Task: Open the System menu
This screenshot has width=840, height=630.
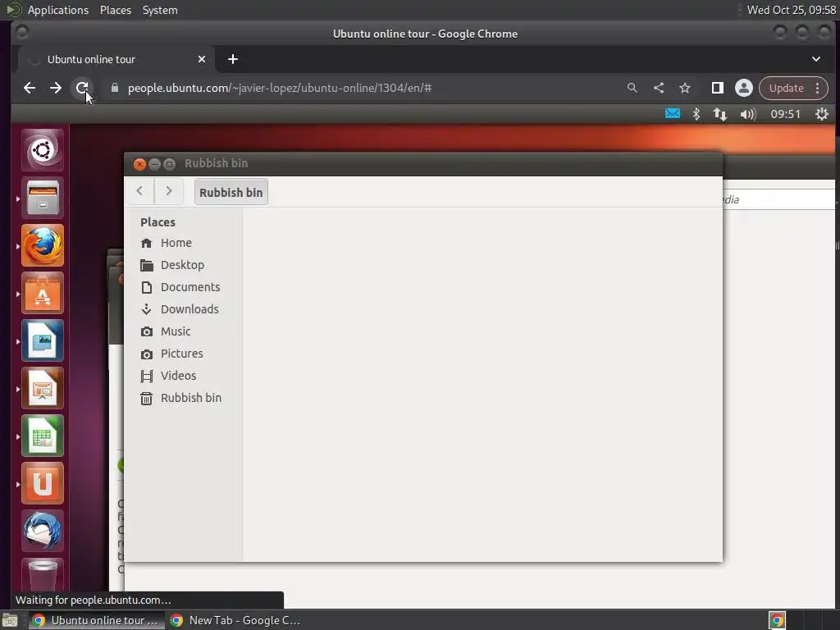Action: [x=160, y=10]
